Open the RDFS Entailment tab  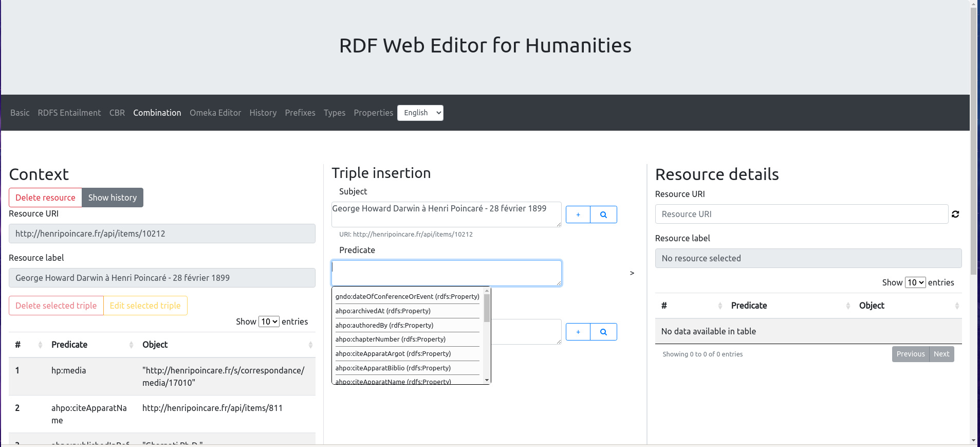(x=69, y=113)
